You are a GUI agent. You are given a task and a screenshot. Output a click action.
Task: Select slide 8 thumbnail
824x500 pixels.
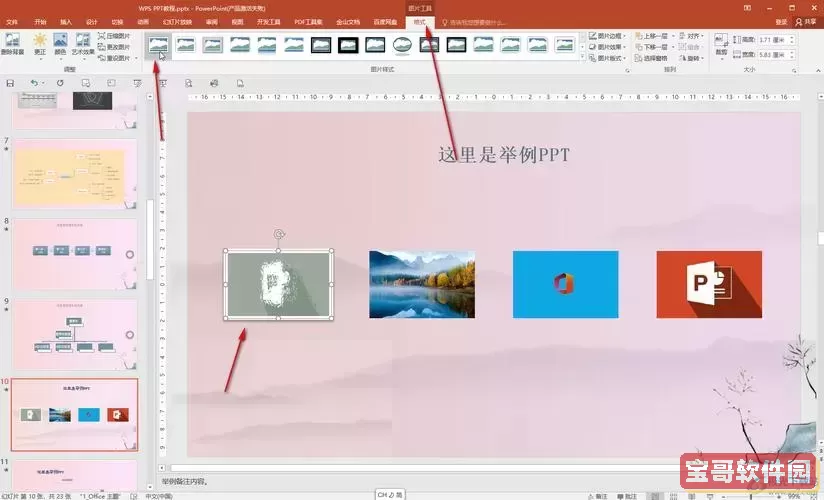pyautogui.click(x=75, y=254)
